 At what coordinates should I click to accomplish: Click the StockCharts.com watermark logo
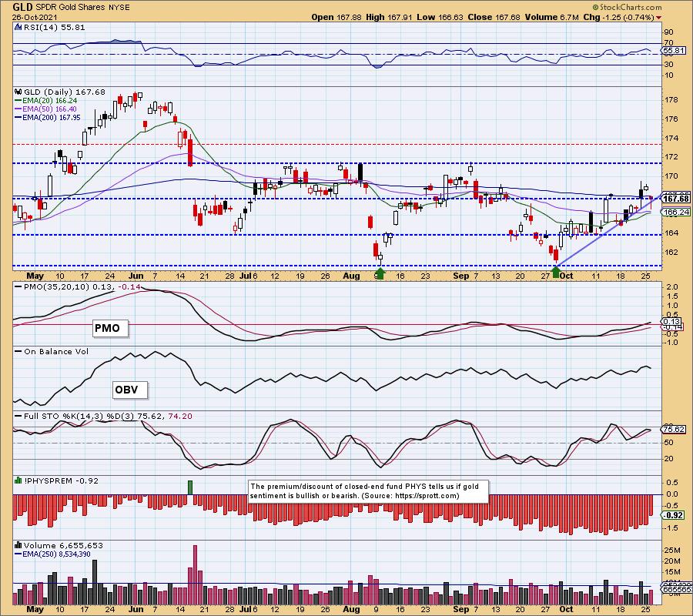point(627,7)
